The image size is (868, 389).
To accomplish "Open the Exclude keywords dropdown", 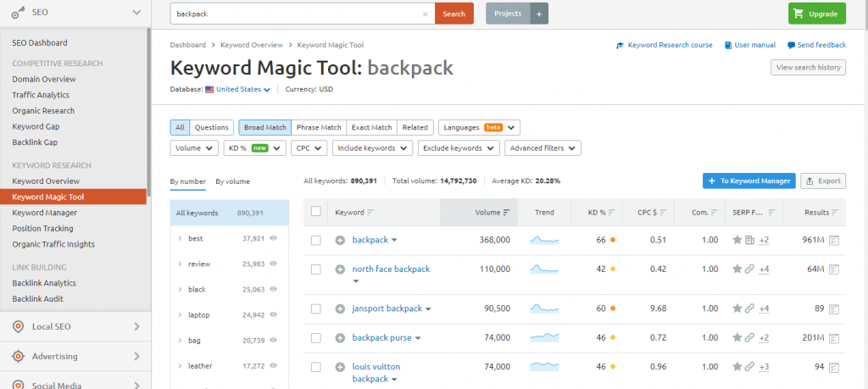I will 459,148.
